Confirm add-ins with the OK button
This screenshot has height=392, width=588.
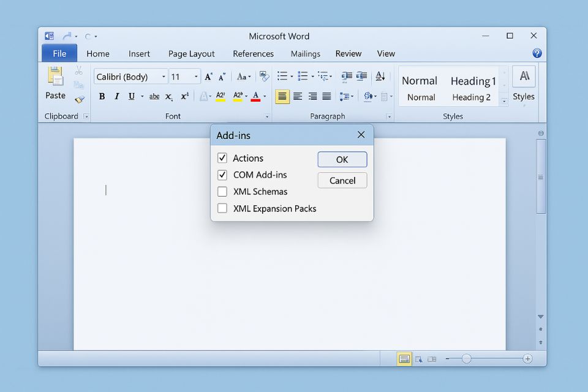342,159
